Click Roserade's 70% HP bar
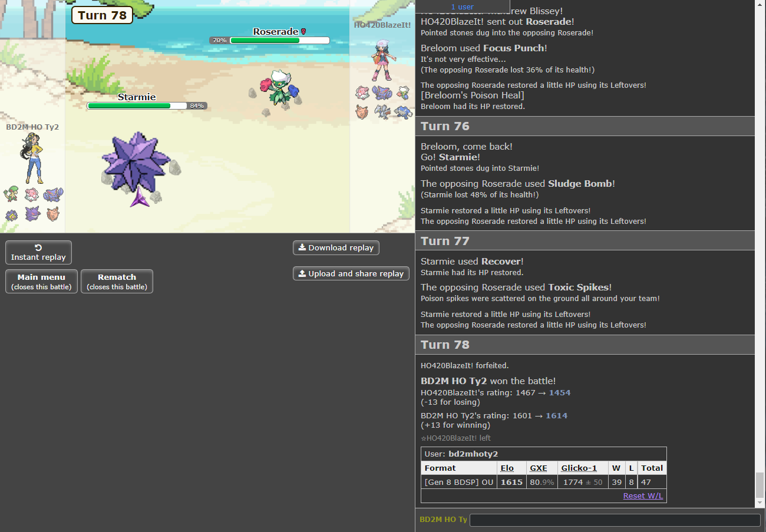Image resolution: width=766 pixels, height=532 pixels. (x=269, y=41)
